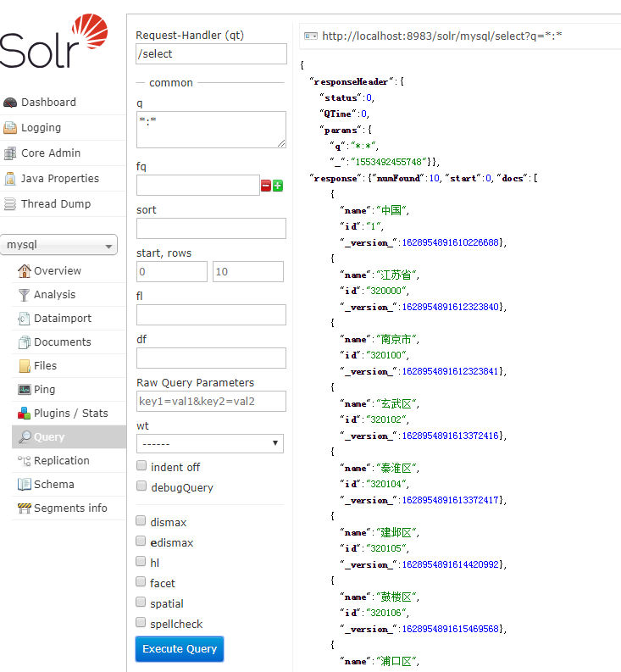
Task: Click the Ping monitor icon
Action: click(25, 390)
